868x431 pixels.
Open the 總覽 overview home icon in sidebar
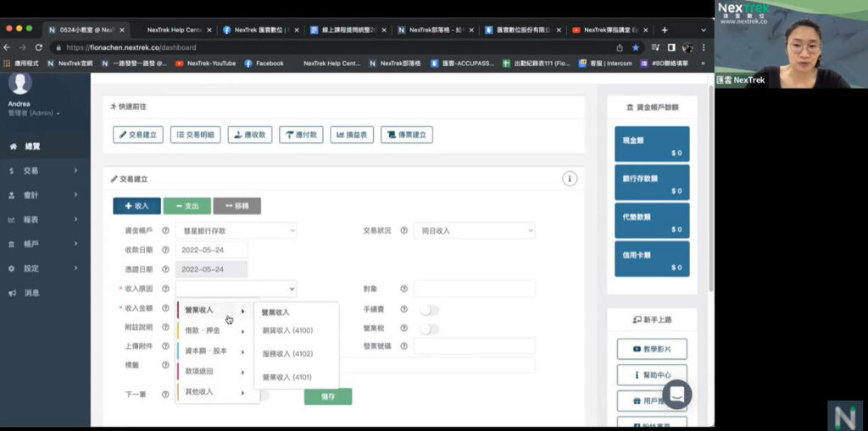click(13, 146)
